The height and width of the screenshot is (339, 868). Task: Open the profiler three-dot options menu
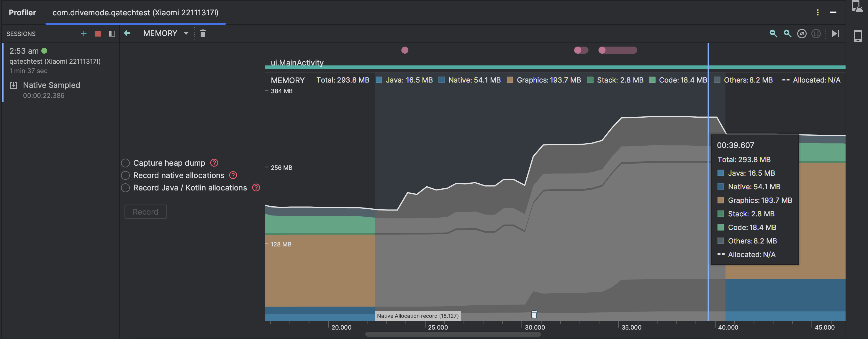coord(818,12)
